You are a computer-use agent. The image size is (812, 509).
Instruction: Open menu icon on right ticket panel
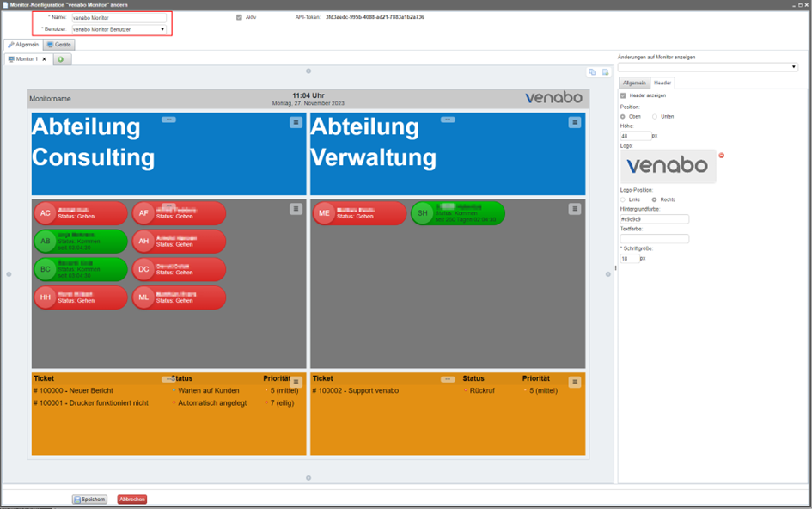pos(575,382)
